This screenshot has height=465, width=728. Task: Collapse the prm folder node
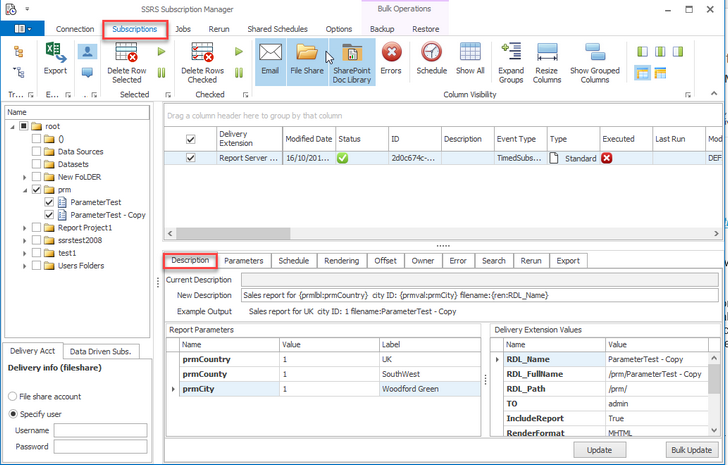25,190
